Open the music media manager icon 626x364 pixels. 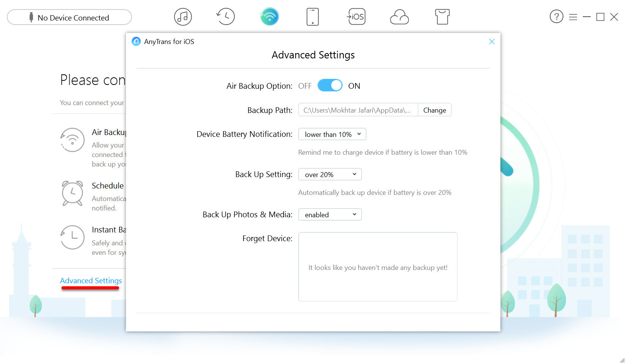pyautogui.click(x=183, y=17)
